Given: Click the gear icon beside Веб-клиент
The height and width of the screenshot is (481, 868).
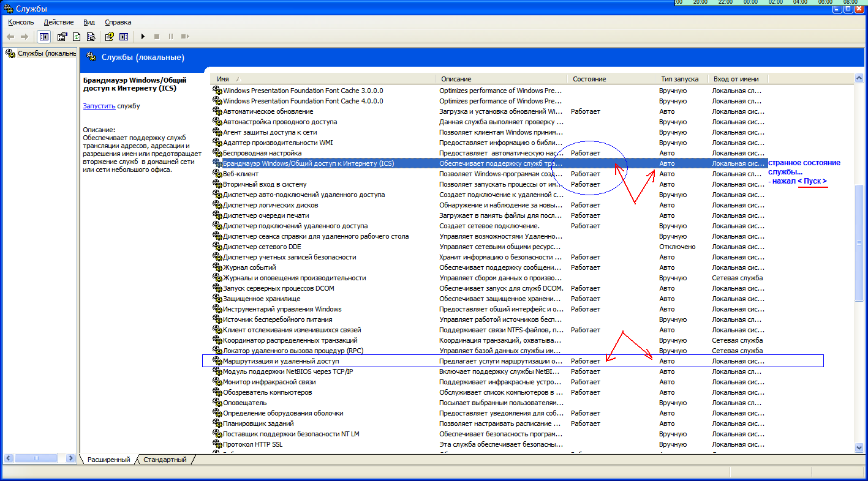Looking at the screenshot, I should point(217,174).
